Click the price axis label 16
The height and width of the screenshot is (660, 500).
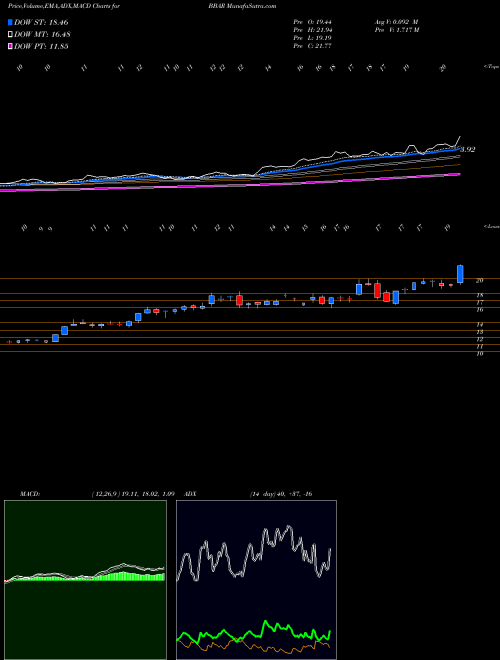[479, 310]
